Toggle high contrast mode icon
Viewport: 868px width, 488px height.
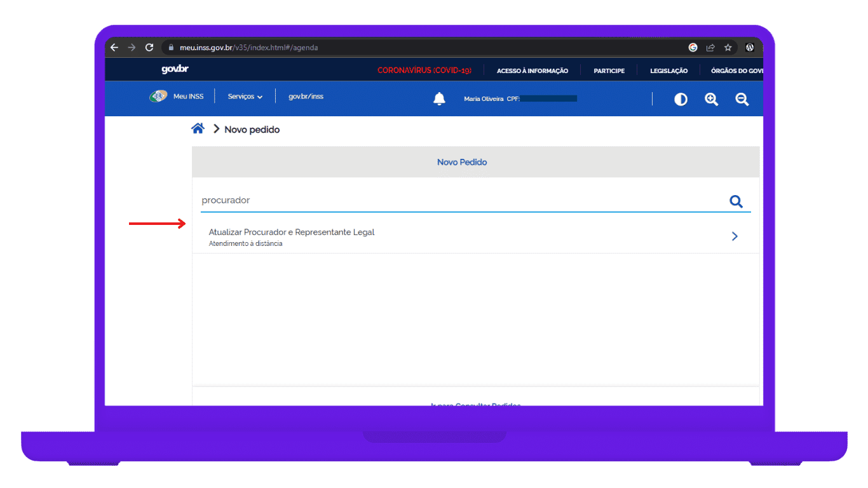681,99
